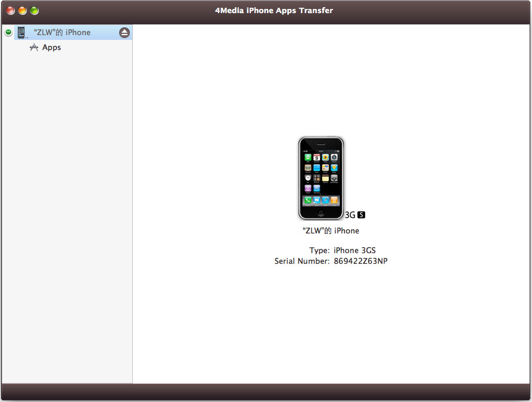Close the window with the red button

point(11,11)
